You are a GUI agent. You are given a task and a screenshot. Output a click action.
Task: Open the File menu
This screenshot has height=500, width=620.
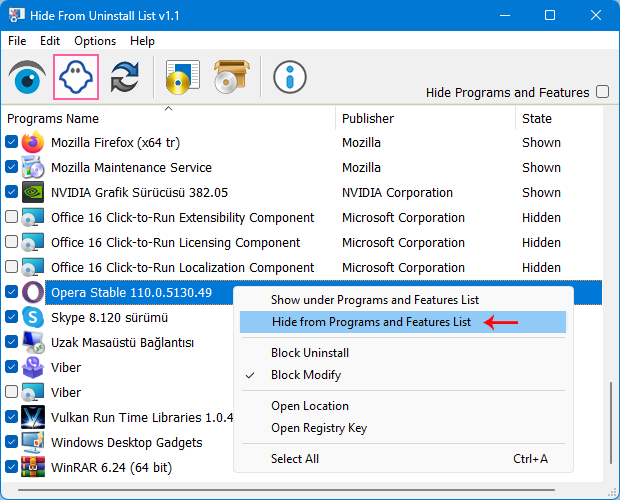[17, 41]
